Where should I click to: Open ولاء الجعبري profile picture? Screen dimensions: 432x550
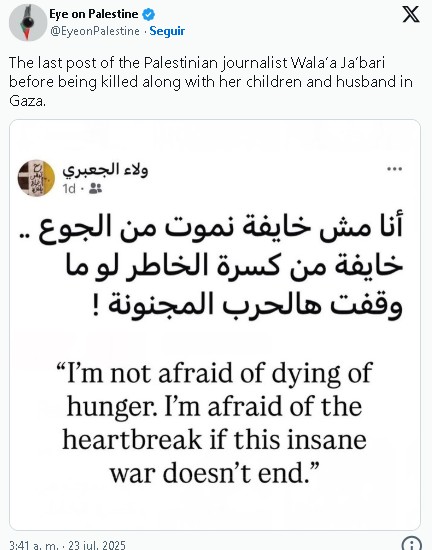36,178
